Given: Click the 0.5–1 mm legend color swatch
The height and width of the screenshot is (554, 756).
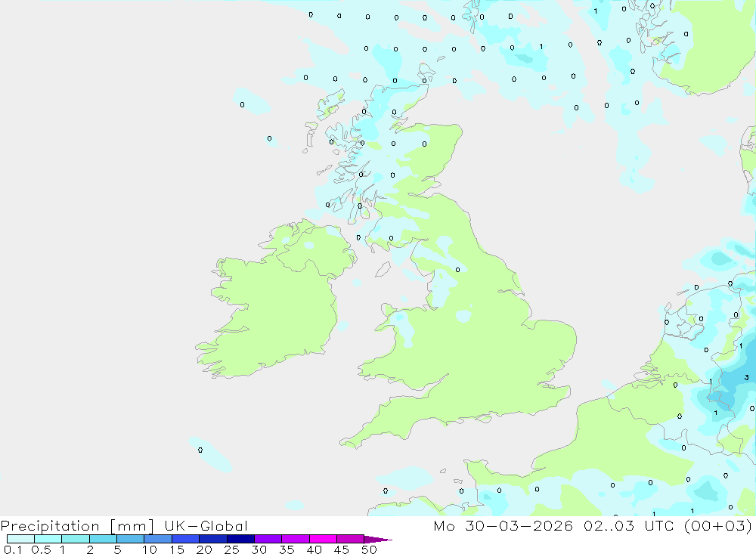Looking at the screenshot, I should pyautogui.click(x=48, y=539).
